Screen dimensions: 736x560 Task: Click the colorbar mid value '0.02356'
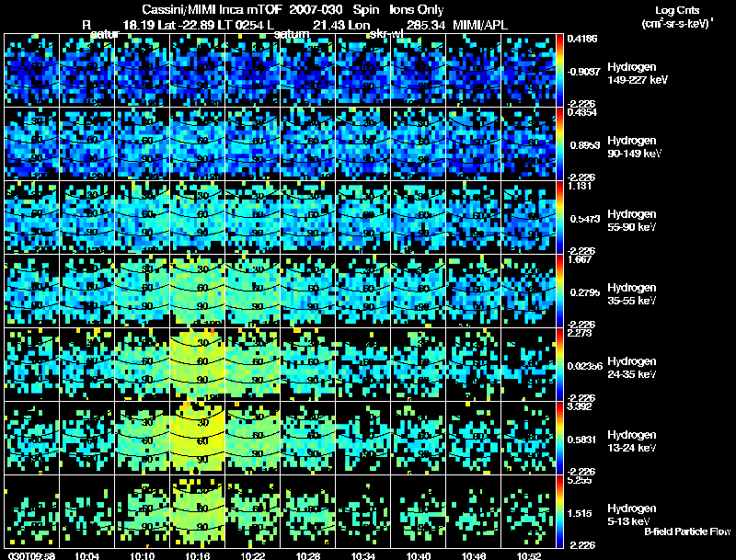pos(585,366)
